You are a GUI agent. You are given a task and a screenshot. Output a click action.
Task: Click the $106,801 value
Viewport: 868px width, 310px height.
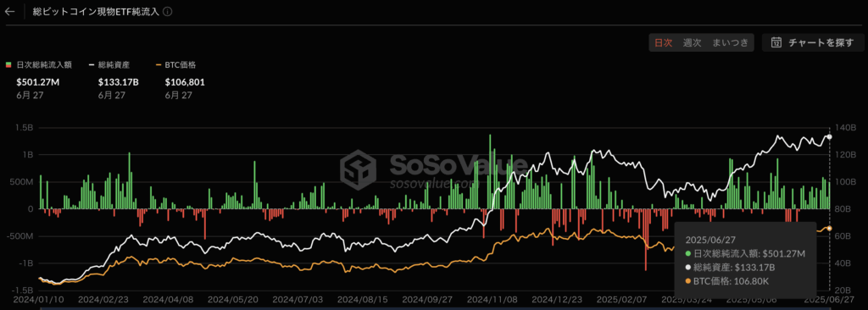[x=185, y=82]
